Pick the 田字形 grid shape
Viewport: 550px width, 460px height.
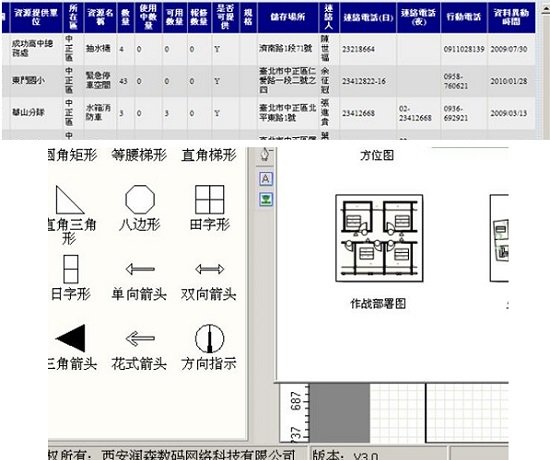pyautogui.click(x=209, y=200)
